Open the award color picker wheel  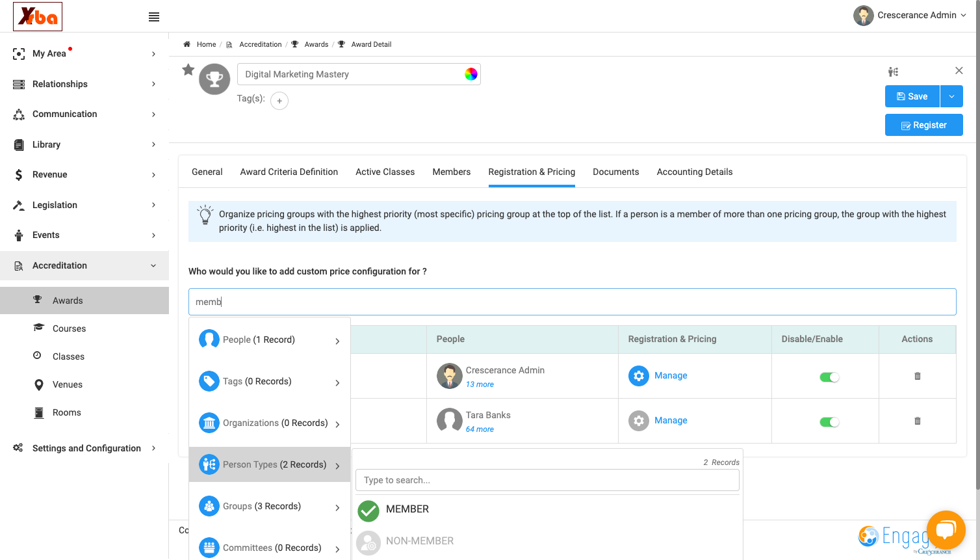pos(471,74)
